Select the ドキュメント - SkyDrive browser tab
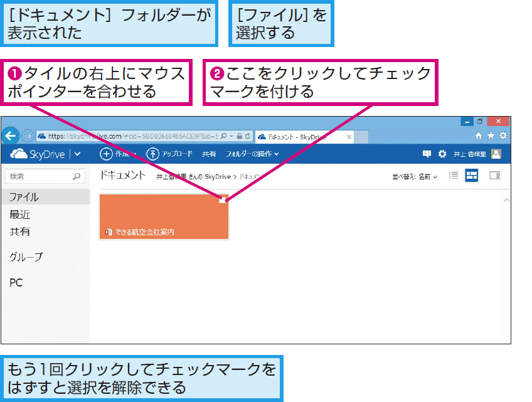Image resolution: width=532 pixels, height=402 pixels. coord(304,137)
